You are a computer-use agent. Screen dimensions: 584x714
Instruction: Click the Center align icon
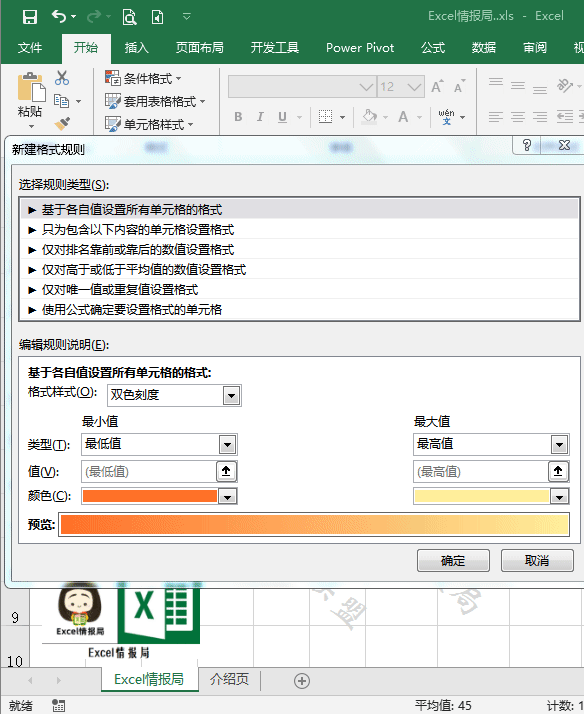(x=518, y=117)
